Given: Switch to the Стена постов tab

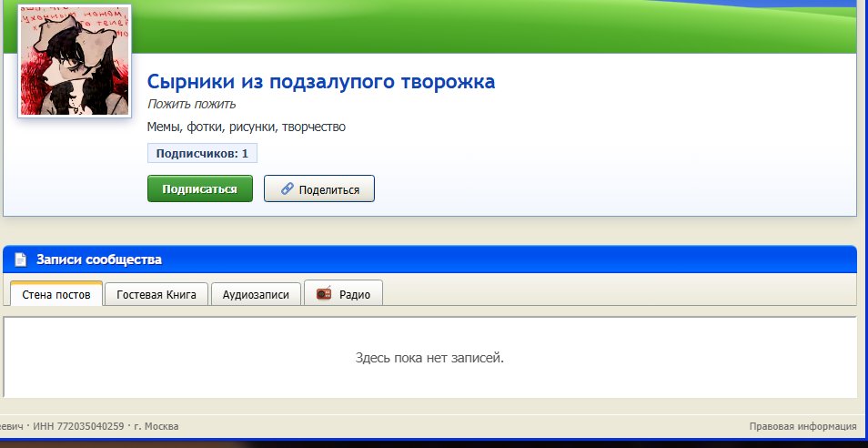Looking at the screenshot, I should click(56, 294).
